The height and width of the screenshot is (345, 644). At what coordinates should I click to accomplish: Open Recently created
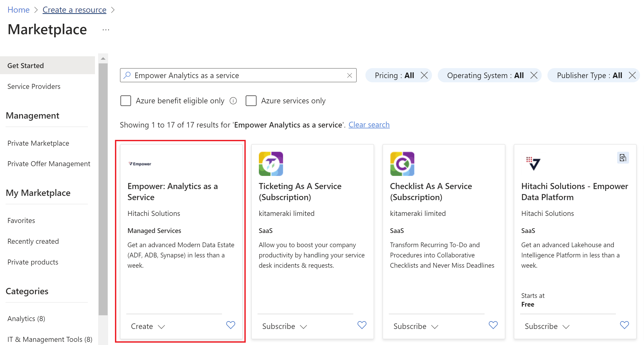[33, 241]
